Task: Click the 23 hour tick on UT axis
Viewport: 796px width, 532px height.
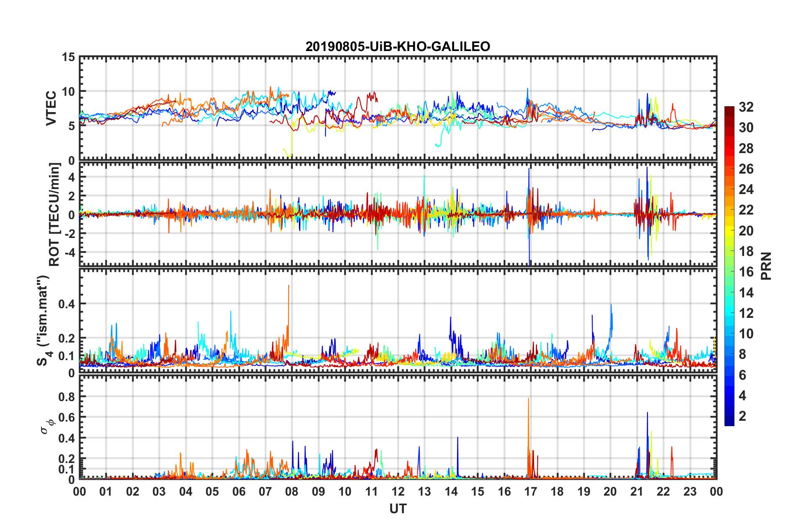Action: [x=690, y=491]
